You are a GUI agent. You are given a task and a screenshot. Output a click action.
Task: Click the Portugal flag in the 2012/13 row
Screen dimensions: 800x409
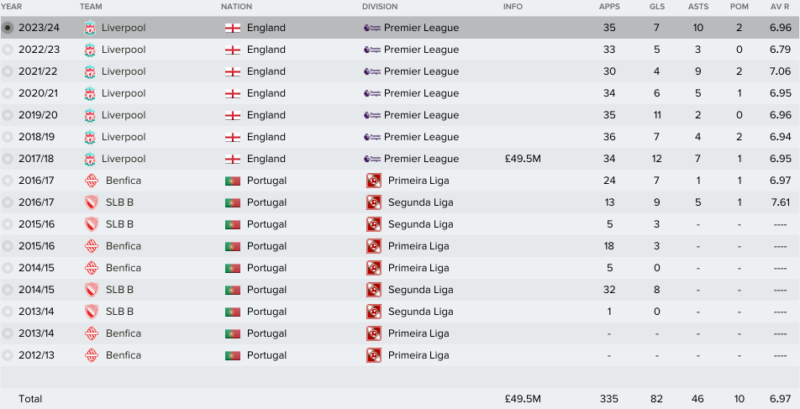pyautogui.click(x=233, y=355)
